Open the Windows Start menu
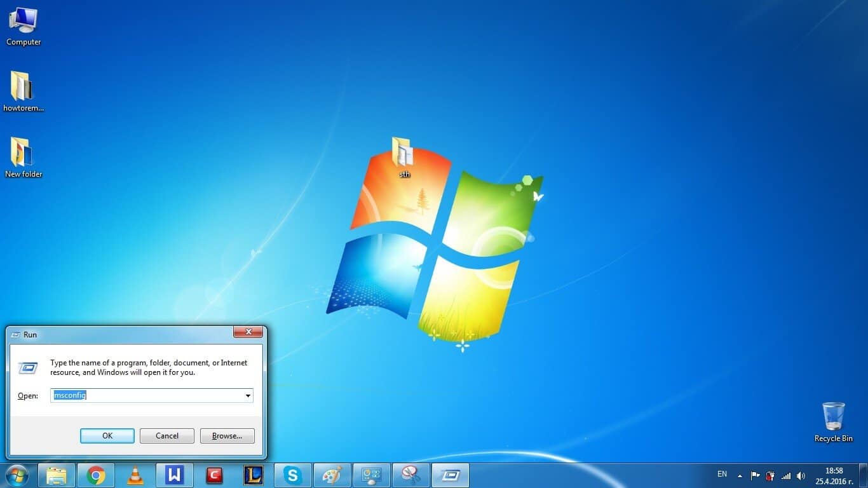Image resolution: width=868 pixels, height=488 pixels. tap(17, 475)
